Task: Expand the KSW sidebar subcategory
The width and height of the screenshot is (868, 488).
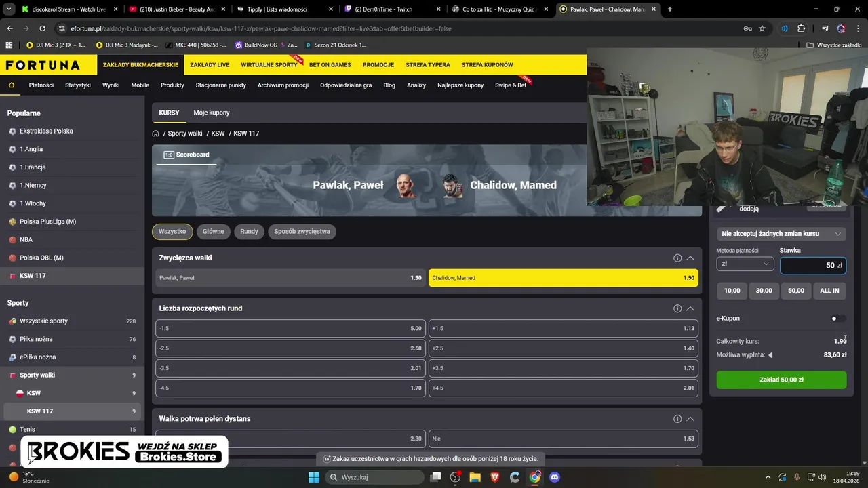Action: (71, 393)
